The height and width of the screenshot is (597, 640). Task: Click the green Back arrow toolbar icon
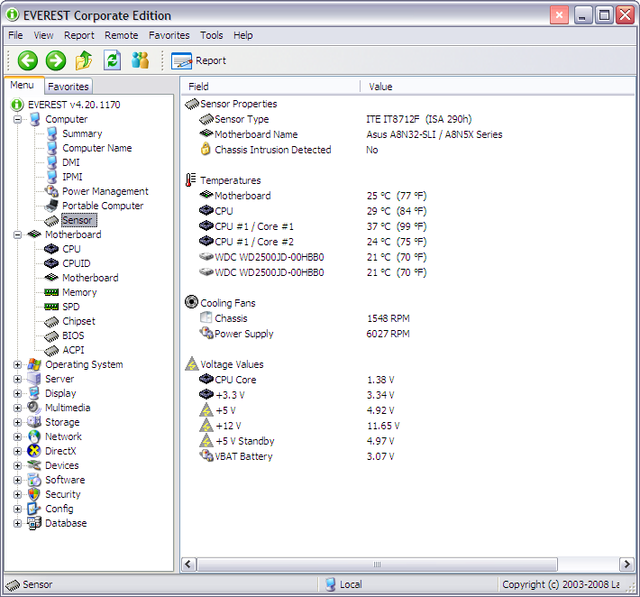tap(27, 61)
